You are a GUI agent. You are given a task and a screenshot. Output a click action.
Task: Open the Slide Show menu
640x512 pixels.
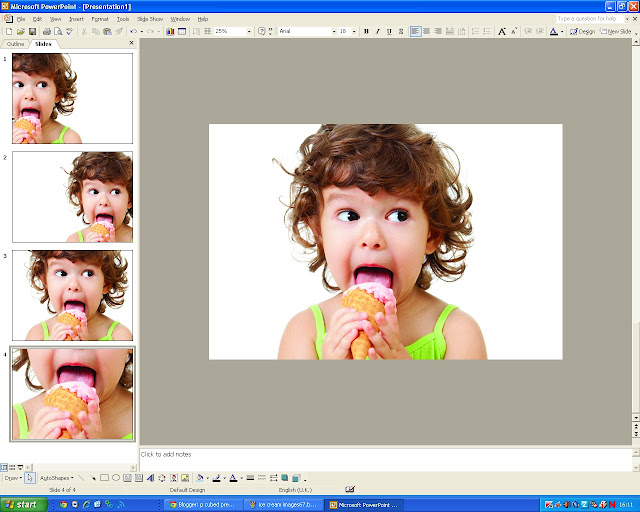pos(150,19)
